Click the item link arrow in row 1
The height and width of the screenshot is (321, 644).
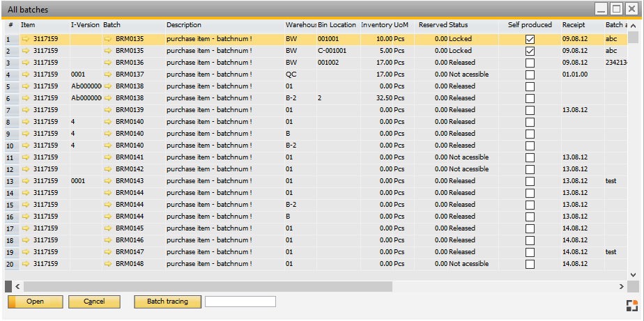[x=26, y=39]
